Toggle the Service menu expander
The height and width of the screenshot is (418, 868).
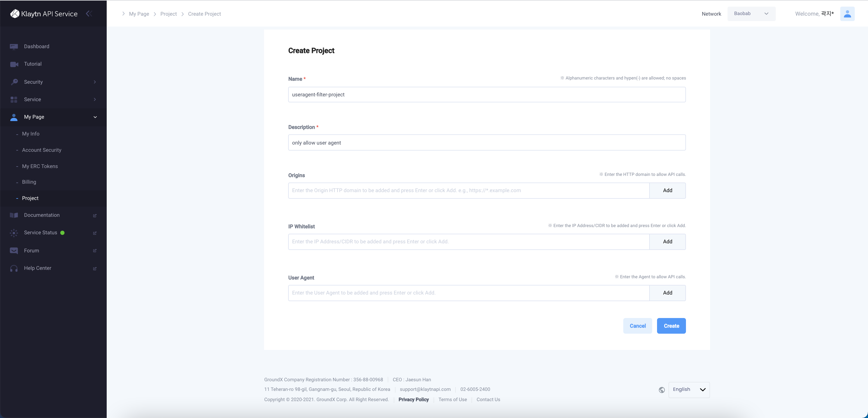tap(95, 99)
